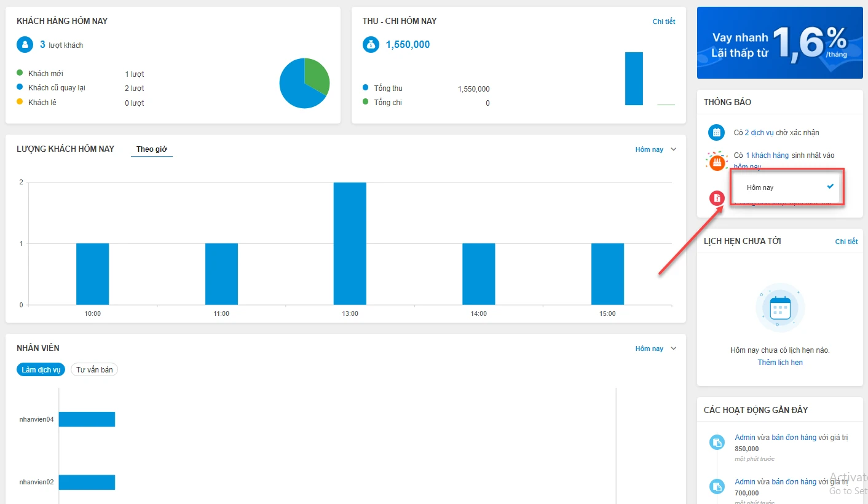This screenshot has width=868, height=504.
Task: Click activity icon next to 850,000 order
Action: tap(717, 443)
